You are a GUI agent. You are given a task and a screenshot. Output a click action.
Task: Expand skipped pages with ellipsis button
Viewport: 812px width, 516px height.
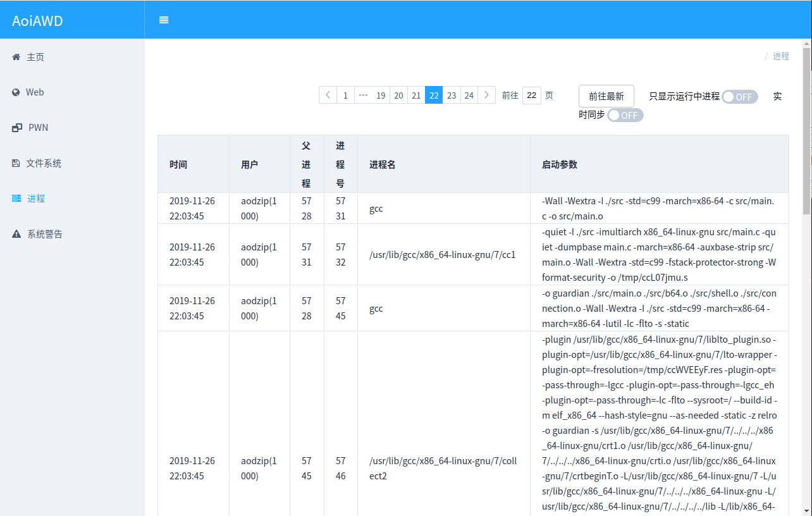[x=363, y=95]
